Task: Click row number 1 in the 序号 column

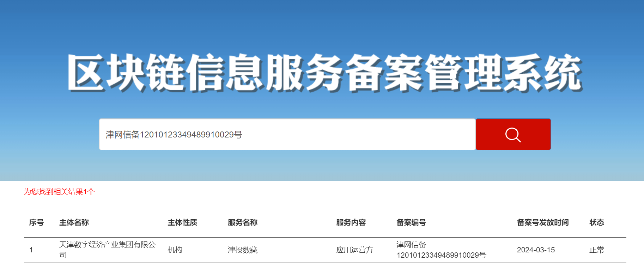Action: point(31,250)
